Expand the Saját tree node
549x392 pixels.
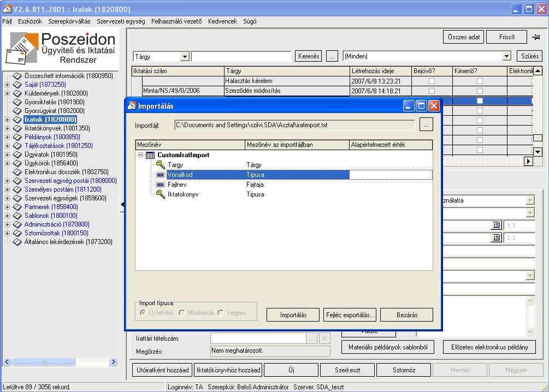7,84
